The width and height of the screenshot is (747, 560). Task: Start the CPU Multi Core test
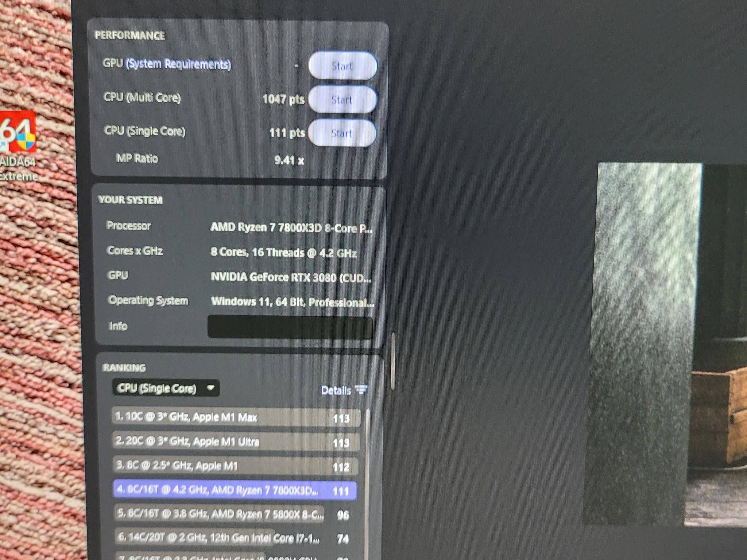point(342,99)
